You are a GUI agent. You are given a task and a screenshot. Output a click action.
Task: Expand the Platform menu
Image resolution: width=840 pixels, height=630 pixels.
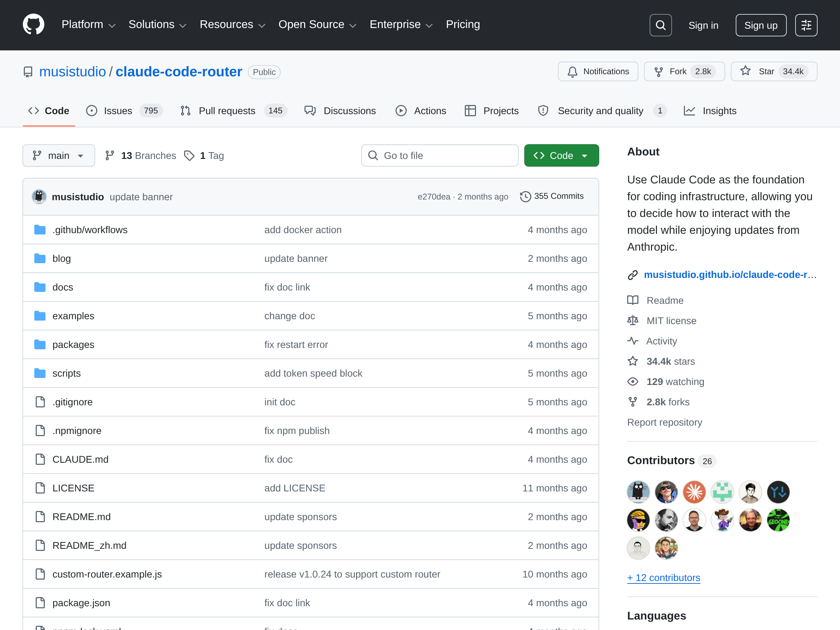coord(89,25)
